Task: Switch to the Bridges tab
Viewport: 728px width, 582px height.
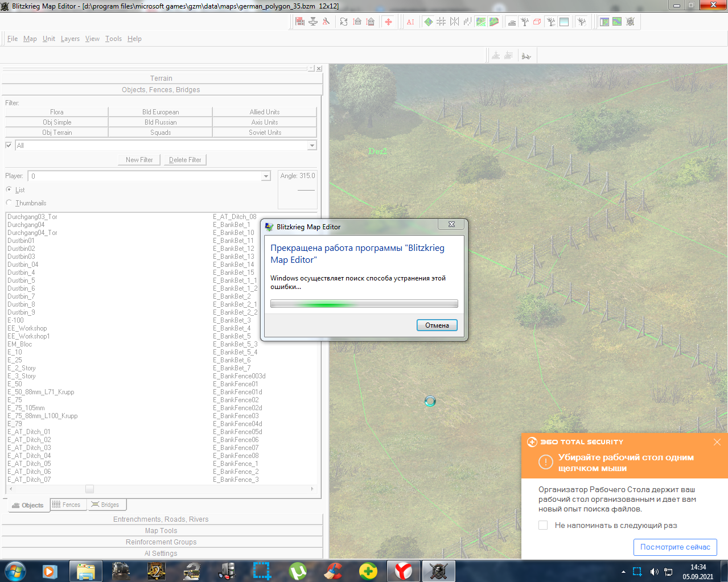Action: [x=106, y=505]
